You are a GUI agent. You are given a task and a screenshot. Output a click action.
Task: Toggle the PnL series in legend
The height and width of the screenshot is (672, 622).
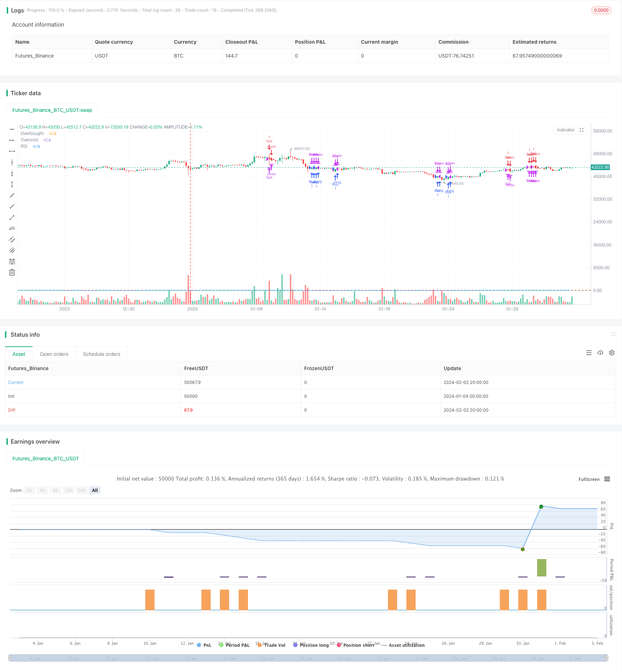point(204,645)
